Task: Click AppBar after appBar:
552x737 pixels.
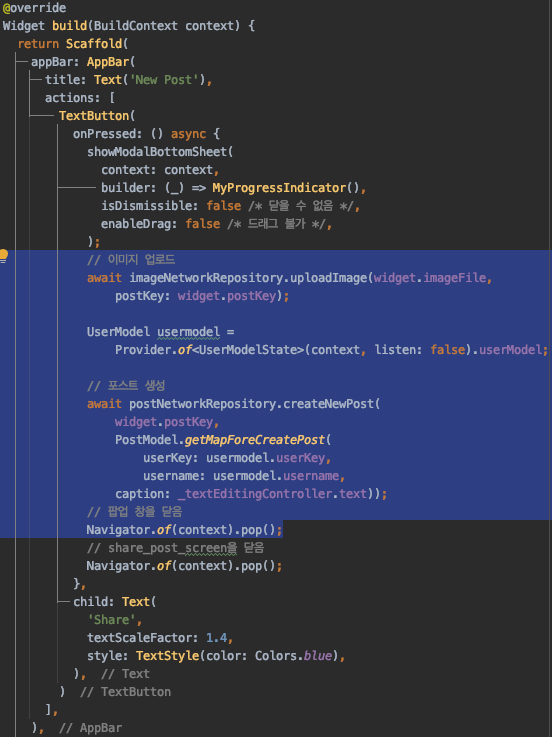Action: (x=108, y=62)
